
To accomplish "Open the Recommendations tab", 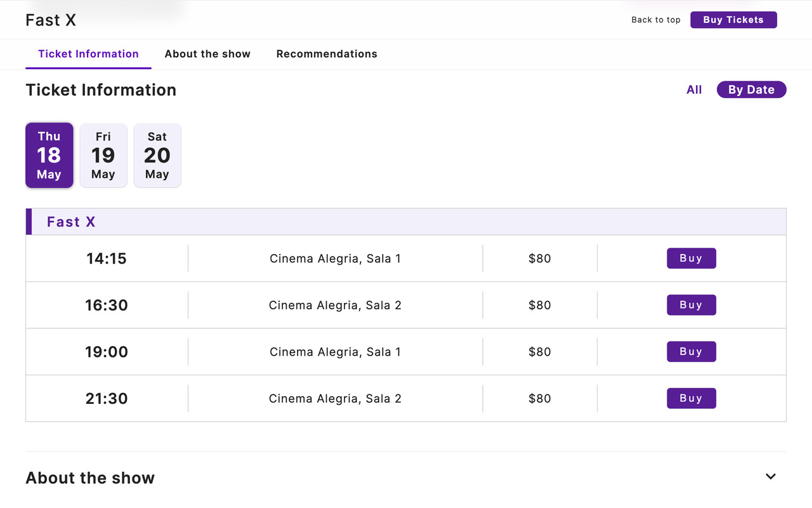I will click(327, 54).
